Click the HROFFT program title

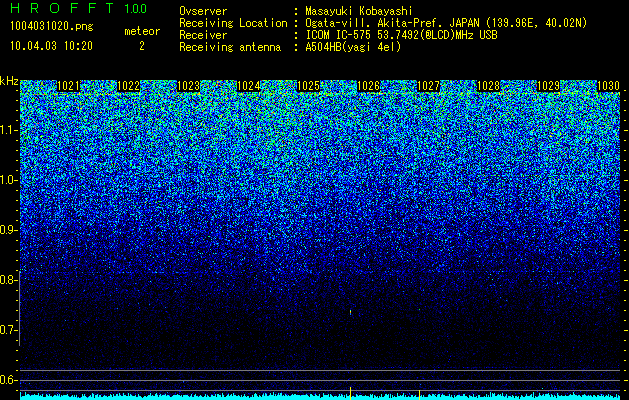click(x=63, y=8)
